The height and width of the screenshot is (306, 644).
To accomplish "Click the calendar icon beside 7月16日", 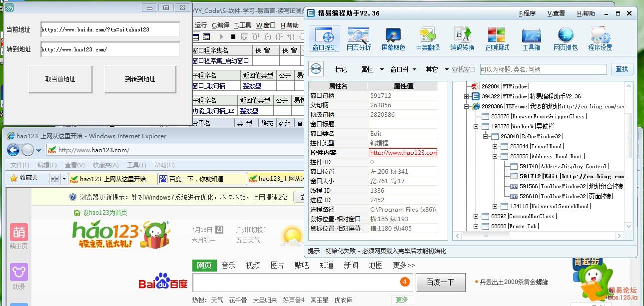I will (x=219, y=230).
